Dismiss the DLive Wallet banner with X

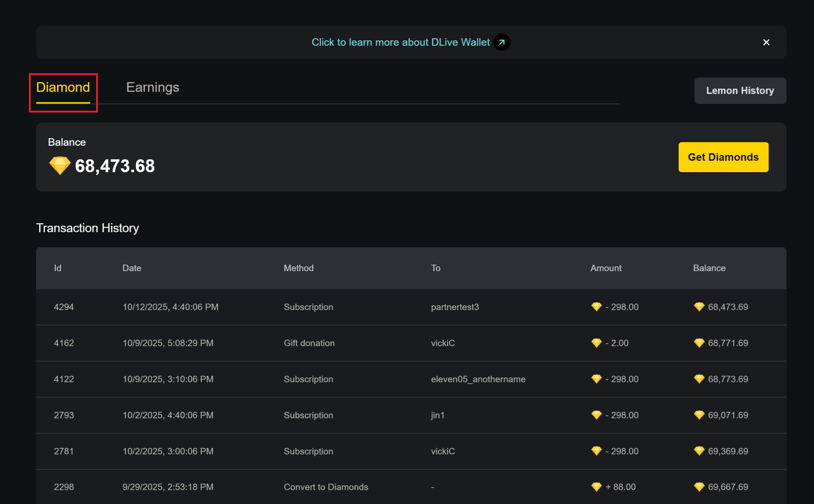point(766,42)
